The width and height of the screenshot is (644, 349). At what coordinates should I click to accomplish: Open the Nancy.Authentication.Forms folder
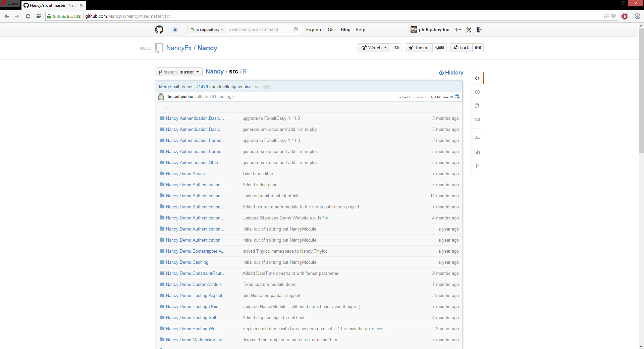tap(194, 151)
